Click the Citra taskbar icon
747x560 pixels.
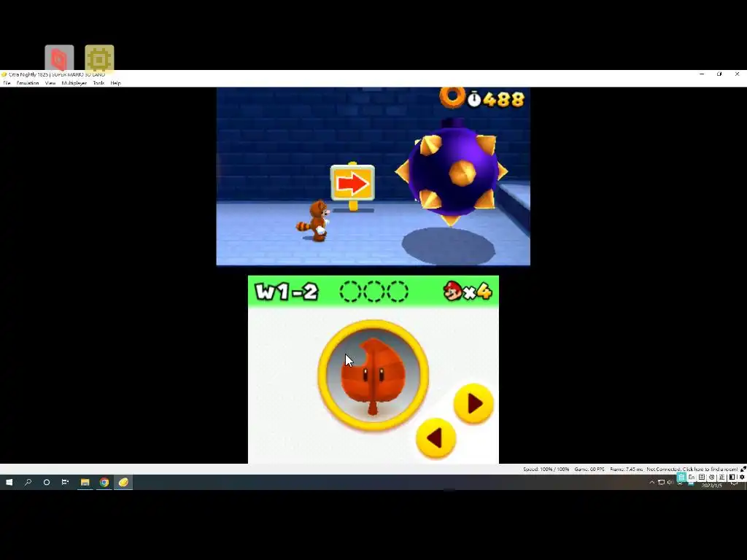tap(123, 483)
